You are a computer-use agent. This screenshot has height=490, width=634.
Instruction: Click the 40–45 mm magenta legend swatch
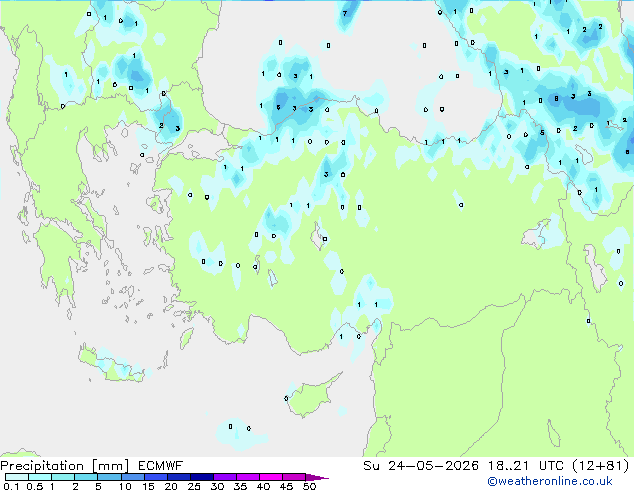point(271,477)
